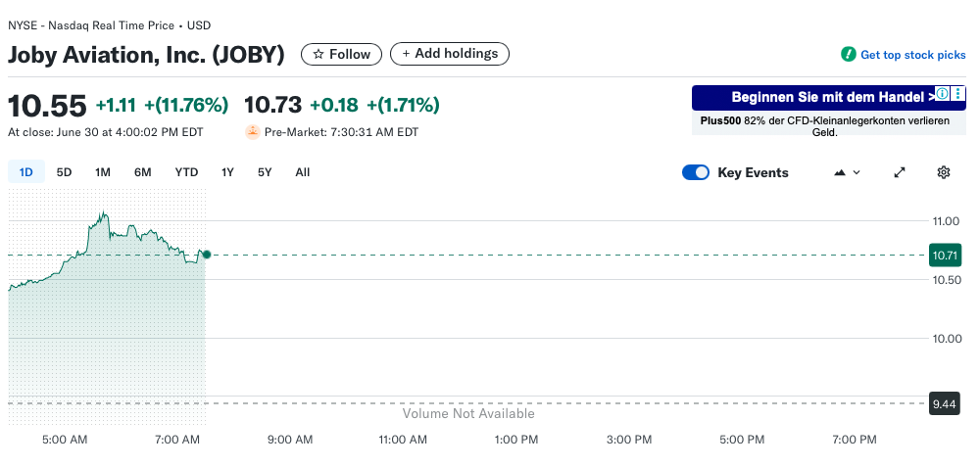
Task: Switch to 5D time range
Action: 64,172
